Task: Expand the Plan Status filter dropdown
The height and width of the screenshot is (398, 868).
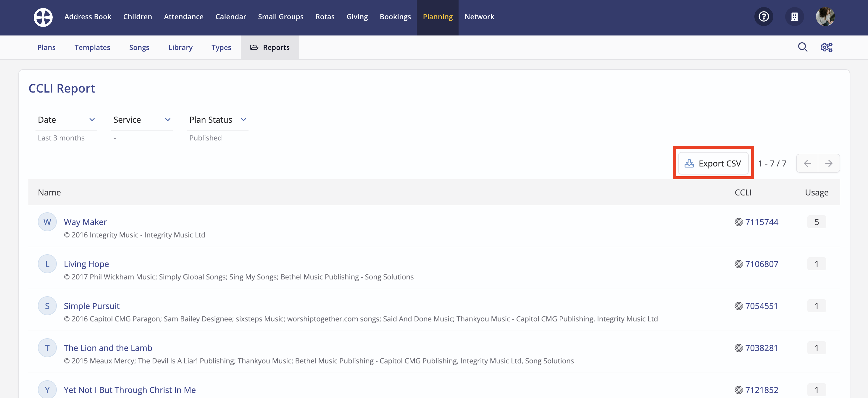Action: coord(218,120)
